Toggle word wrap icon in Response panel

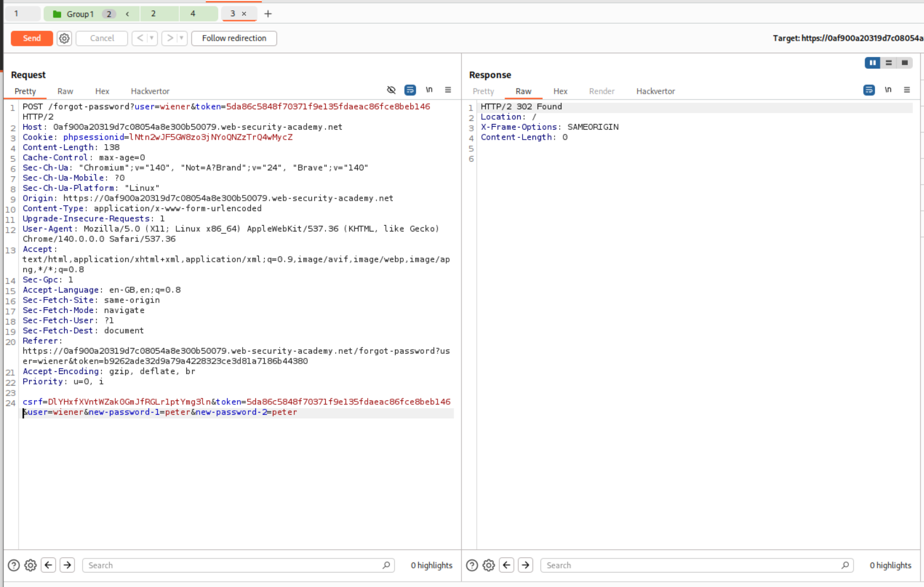(x=869, y=90)
